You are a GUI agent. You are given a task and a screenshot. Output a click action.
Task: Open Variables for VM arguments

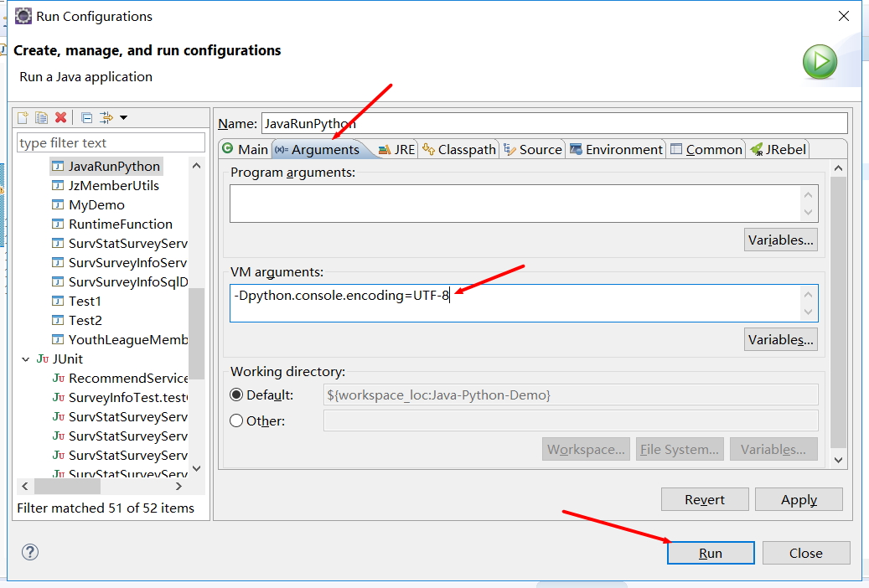(780, 340)
